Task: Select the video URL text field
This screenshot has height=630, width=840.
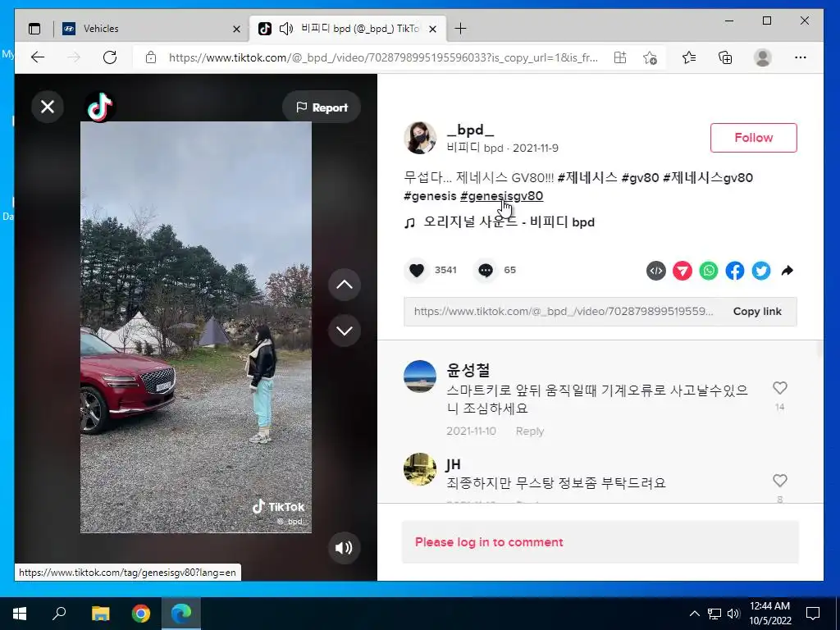Action: 563,311
